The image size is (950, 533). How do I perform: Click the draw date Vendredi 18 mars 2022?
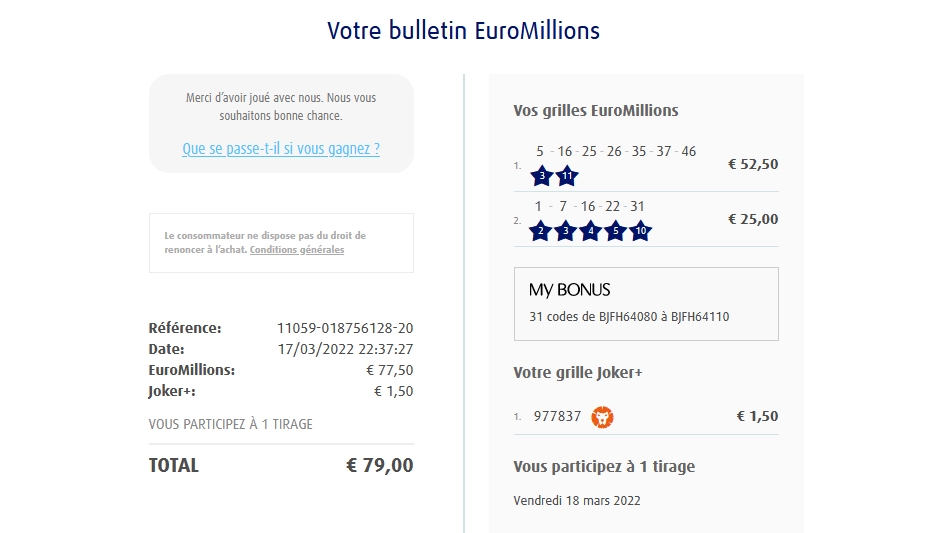577,500
